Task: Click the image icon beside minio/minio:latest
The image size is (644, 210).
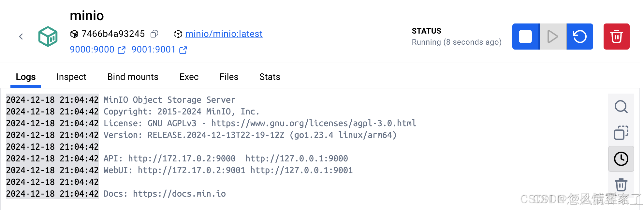Action: coord(178,34)
